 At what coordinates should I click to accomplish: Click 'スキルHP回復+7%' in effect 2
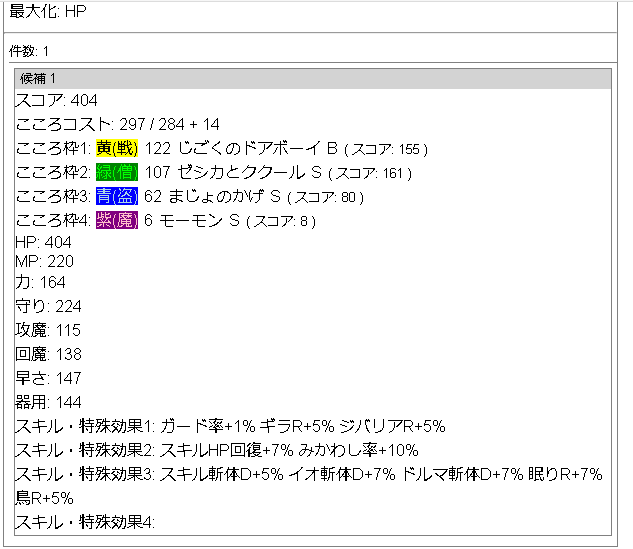point(226,450)
